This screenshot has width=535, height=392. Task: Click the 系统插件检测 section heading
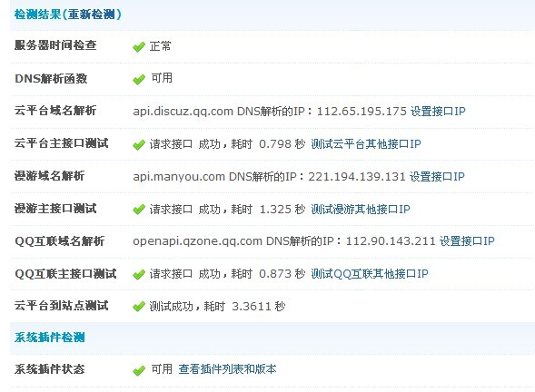(x=49, y=338)
